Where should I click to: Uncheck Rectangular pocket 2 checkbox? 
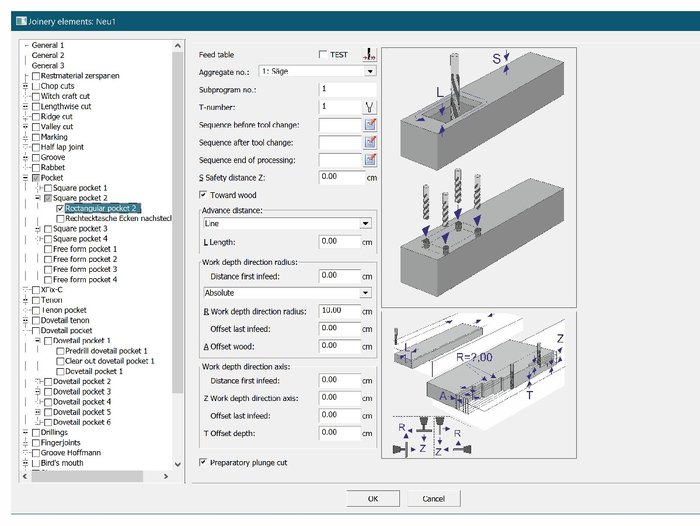point(60,209)
